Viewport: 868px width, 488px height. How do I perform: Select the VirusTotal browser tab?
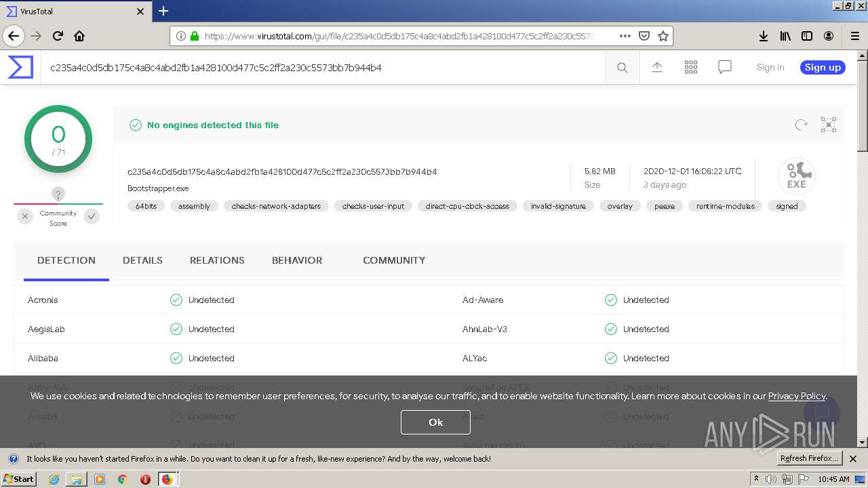pyautogui.click(x=76, y=12)
